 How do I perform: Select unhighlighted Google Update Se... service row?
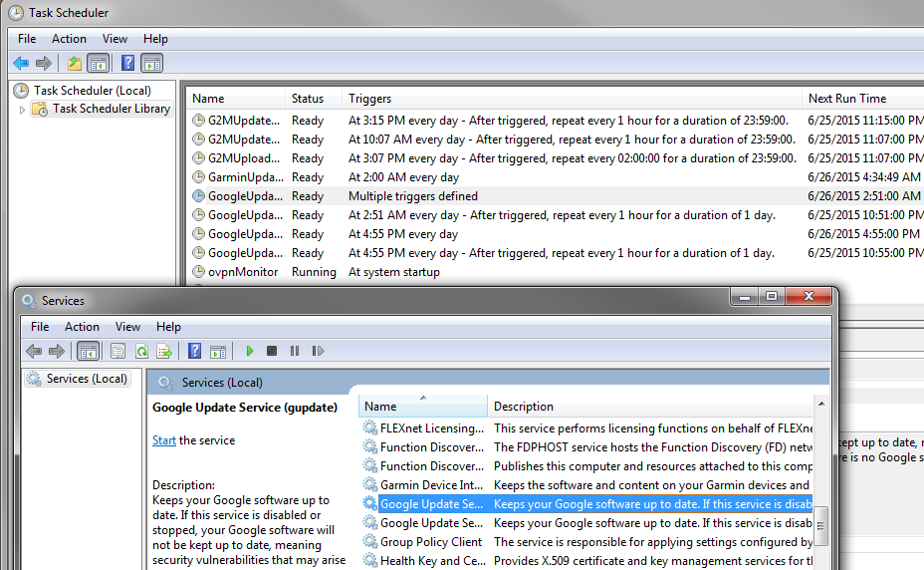coord(586,522)
